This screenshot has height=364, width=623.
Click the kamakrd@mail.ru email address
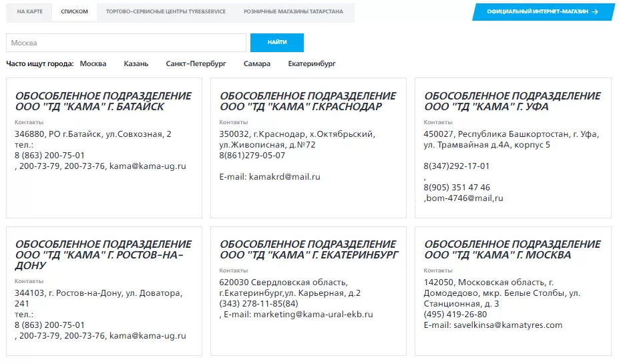tap(284, 177)
